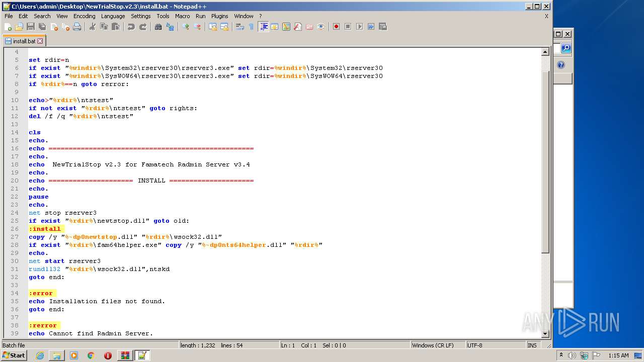Viewport: 644px width, 362px height.
Task: Click the Copy toolbar icon
Action: click(104, 27)
